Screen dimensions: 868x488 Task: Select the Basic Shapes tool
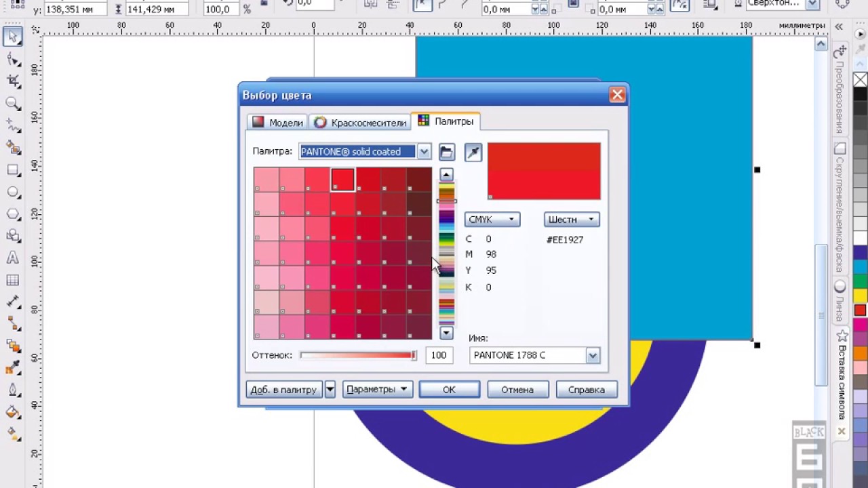12,236
